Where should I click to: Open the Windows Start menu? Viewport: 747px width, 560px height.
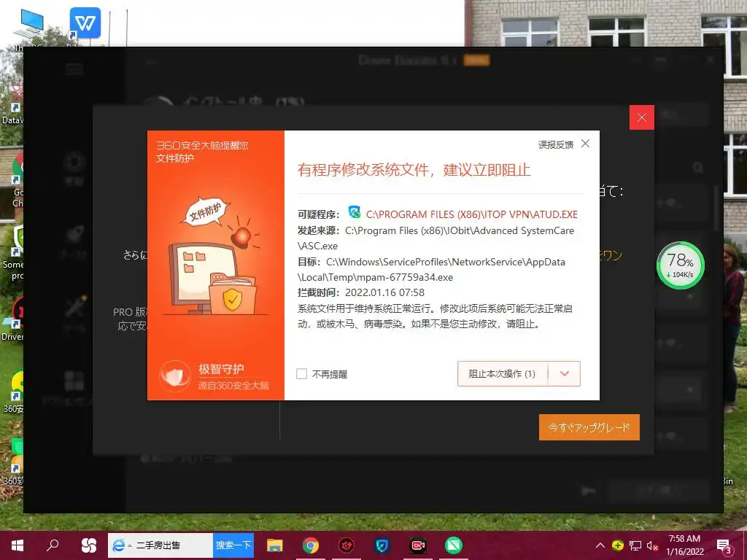tap(18, 545)
